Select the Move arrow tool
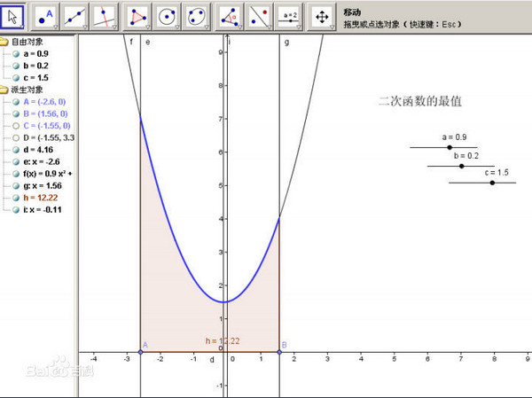The image size is (532, 398). tap(12, 16)
